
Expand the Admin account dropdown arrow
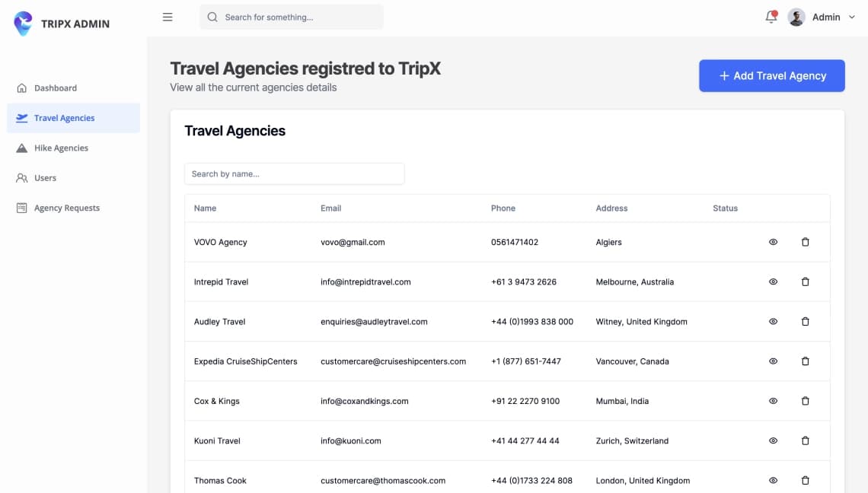click(x=851, y=17)
